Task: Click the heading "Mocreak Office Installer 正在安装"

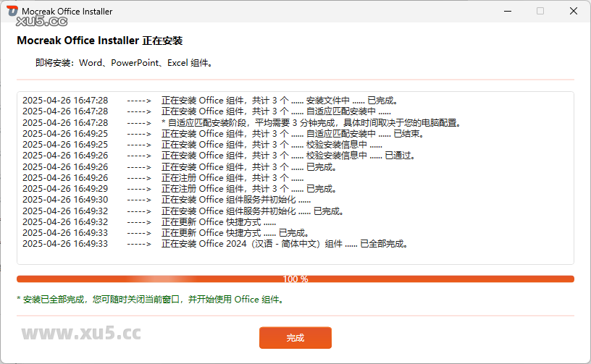Action: coord(99,41)
